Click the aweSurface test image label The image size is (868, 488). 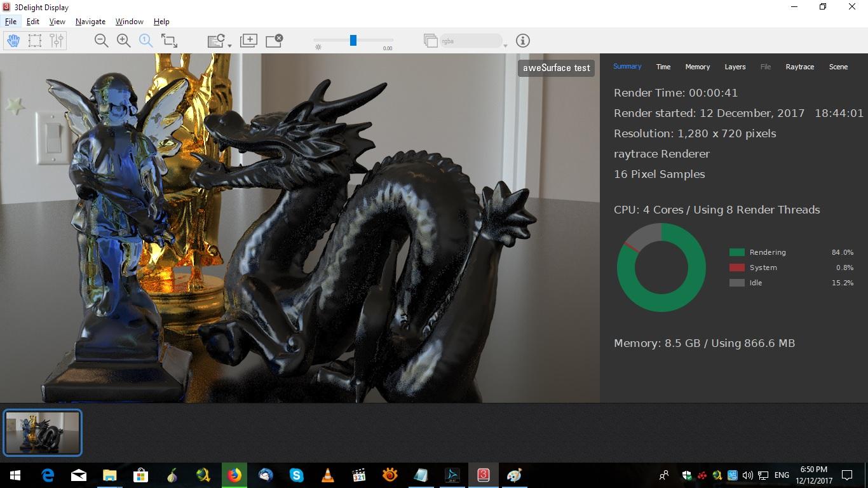click(x=557, y=68)
